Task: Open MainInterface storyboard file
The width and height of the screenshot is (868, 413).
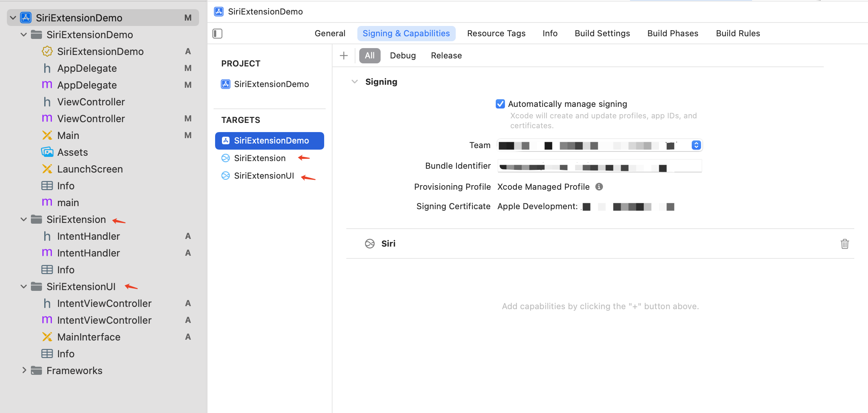Action: coord(88,337)
